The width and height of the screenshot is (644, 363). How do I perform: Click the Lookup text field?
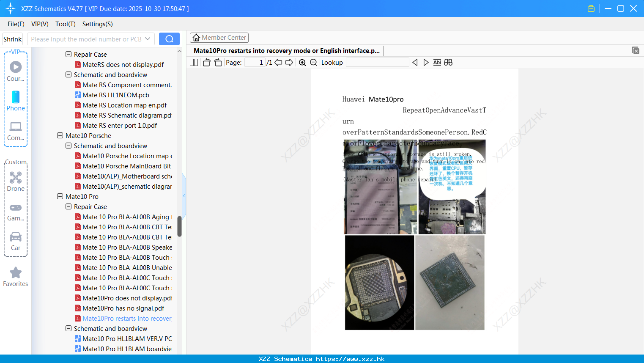pos(377,62)
